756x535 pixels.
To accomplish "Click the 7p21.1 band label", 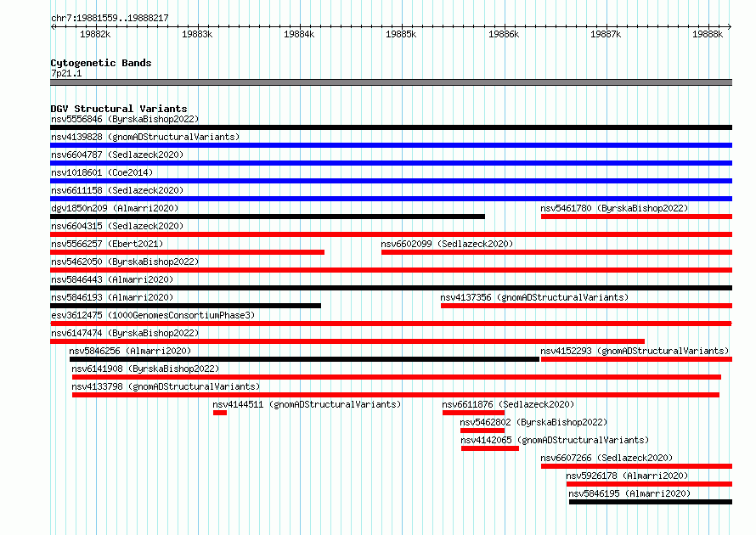I will point(66,73).
